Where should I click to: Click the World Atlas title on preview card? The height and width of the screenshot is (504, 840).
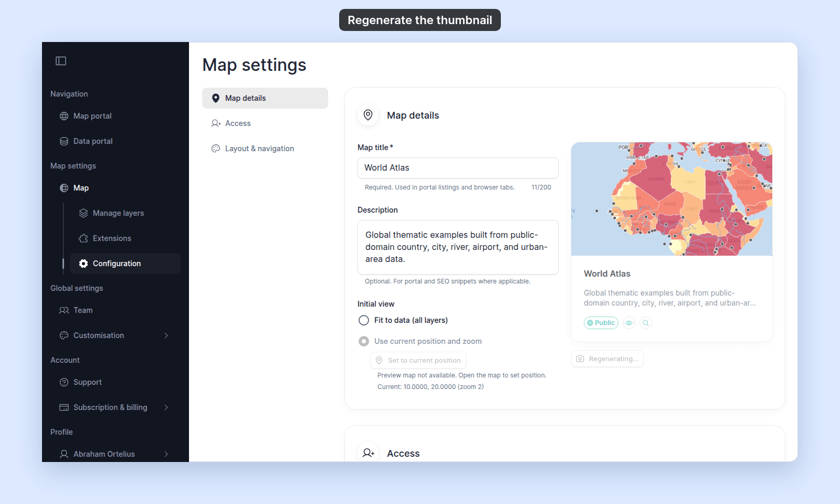coord(607,274)
